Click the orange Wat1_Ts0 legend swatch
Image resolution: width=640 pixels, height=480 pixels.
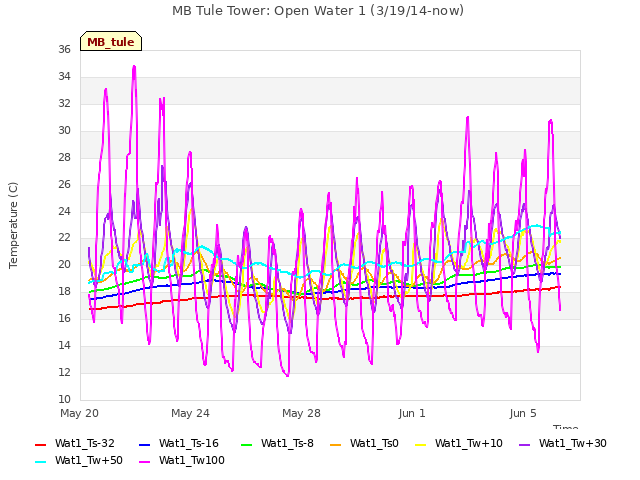point(336,444)
